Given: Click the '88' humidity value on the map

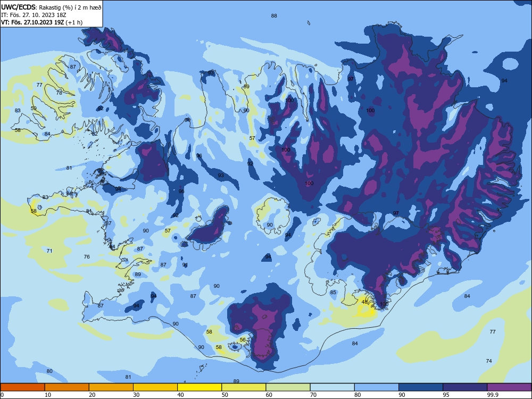Looking at the screenshot, I should coord(274,15).
